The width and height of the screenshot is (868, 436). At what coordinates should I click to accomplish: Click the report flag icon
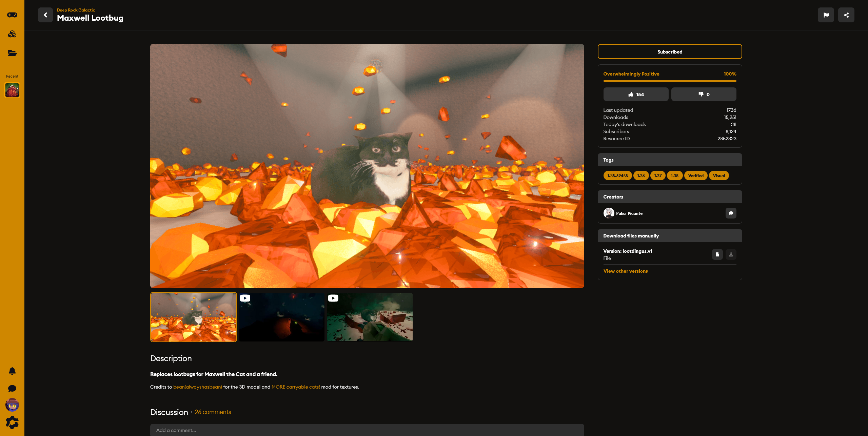826,15
